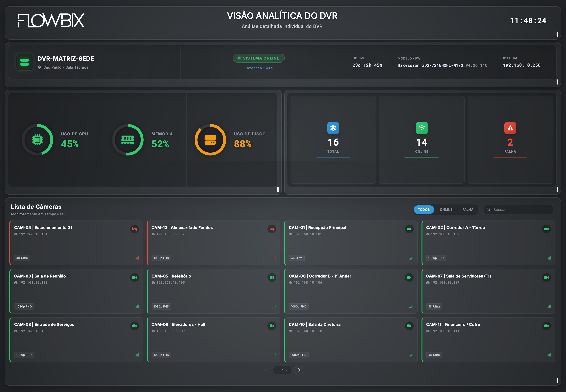566x392 pixels.
Task: Click the firmware version V4.26.110
Action: 476,65
